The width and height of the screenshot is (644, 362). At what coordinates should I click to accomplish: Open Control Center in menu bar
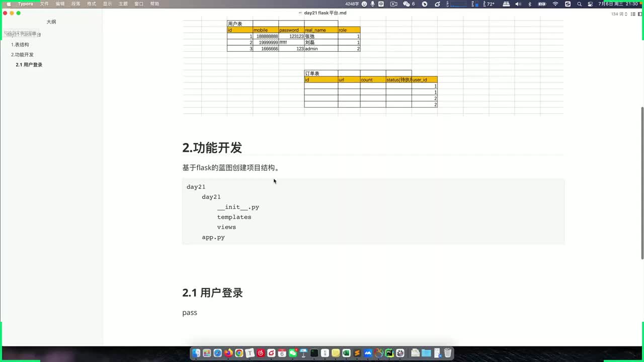click(590, 4)
